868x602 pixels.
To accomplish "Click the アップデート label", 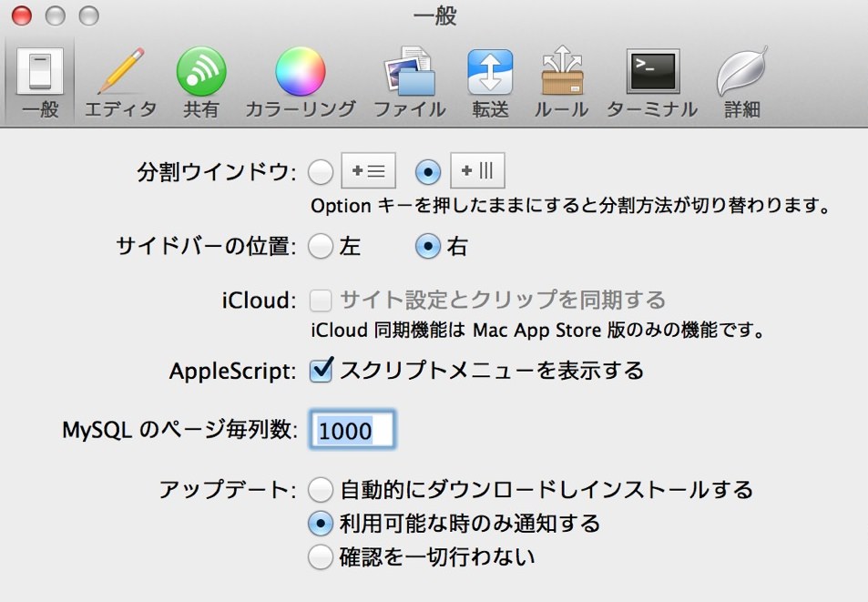I will point(228,490).
